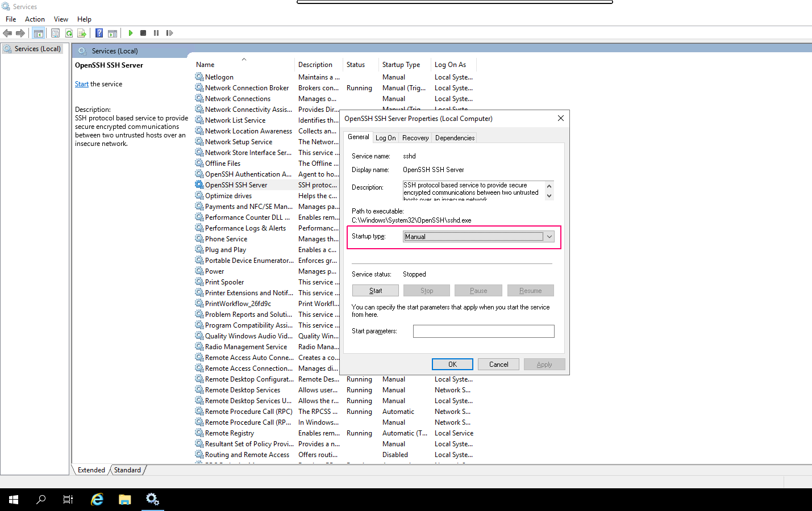Screen dimensions: 812x511
Task: Click the Export List toolbar icon
Action: [82, 33]
